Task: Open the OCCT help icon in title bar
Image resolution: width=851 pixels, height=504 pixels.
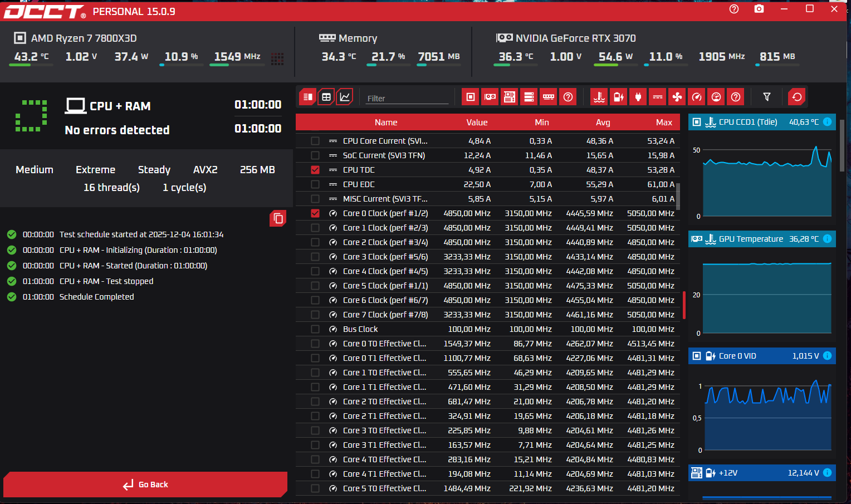Action: coord(734,9)
